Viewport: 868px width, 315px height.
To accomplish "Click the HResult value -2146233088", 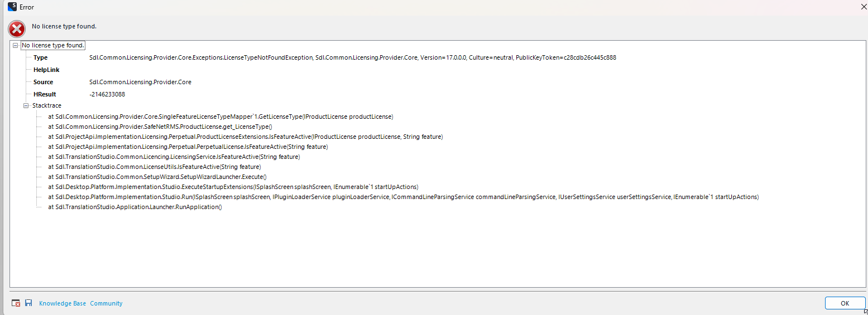I will [x=107, y=94].
